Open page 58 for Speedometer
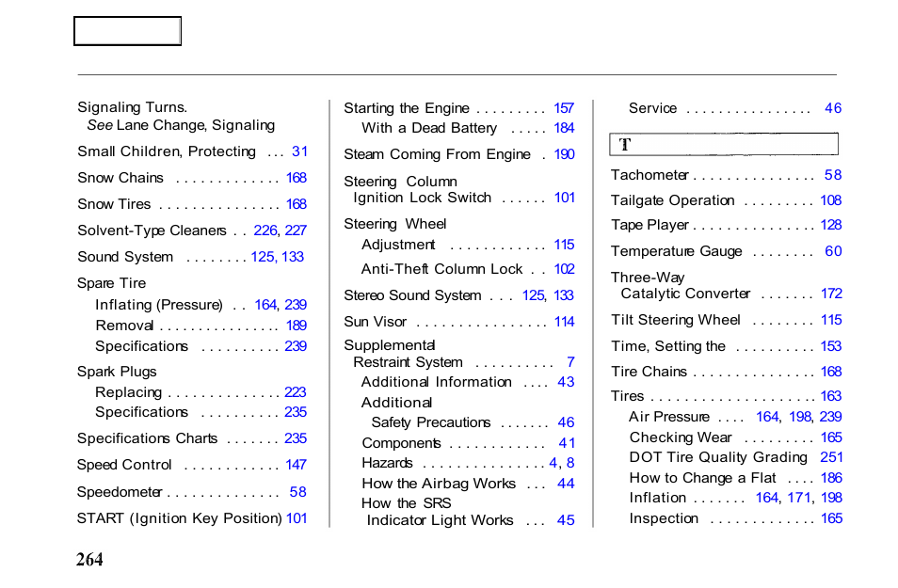This screenshot has width=898, height=588. pos(297,492)
